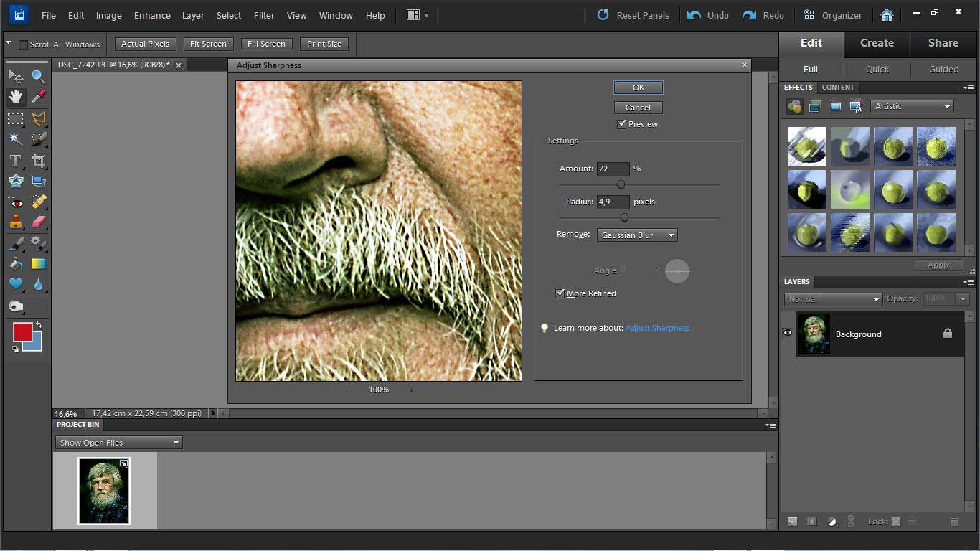Click the Amount slider handle
This screenshot has width=980, height=551.
point(621,184)
